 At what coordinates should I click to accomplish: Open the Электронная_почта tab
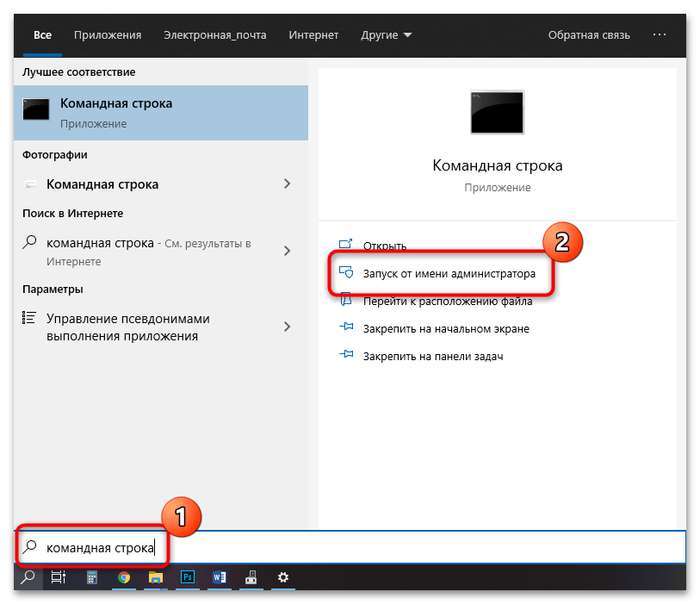(x=214, y=35)
